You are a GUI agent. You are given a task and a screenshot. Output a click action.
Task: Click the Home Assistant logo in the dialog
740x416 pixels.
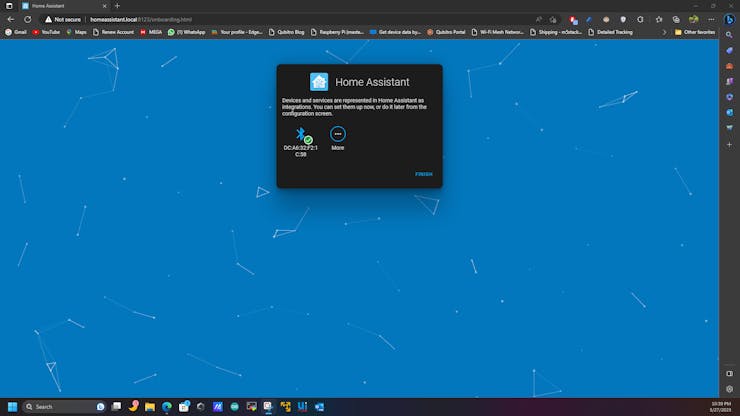pyautogui.click(x=319, y=82)
